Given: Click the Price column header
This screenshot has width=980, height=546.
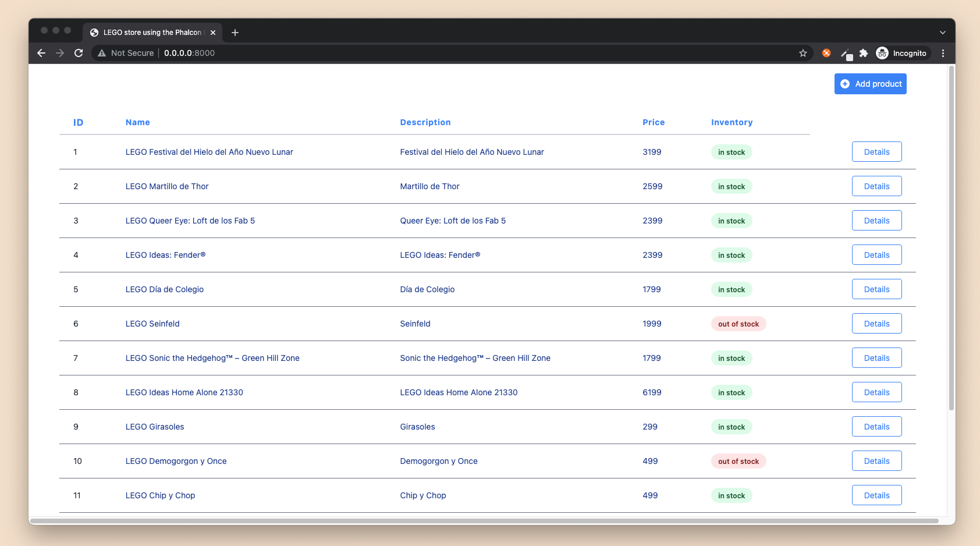Looking at the screenshot, I should 654,122.
